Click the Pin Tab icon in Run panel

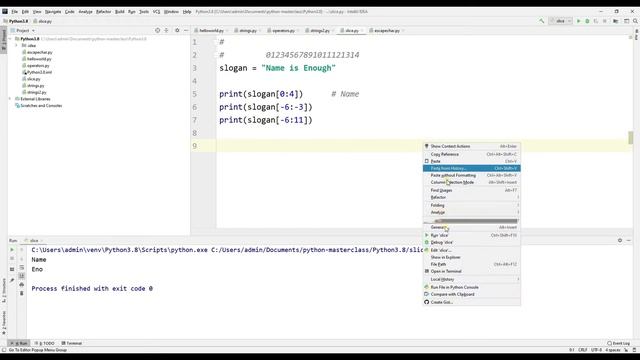point(12,280)
